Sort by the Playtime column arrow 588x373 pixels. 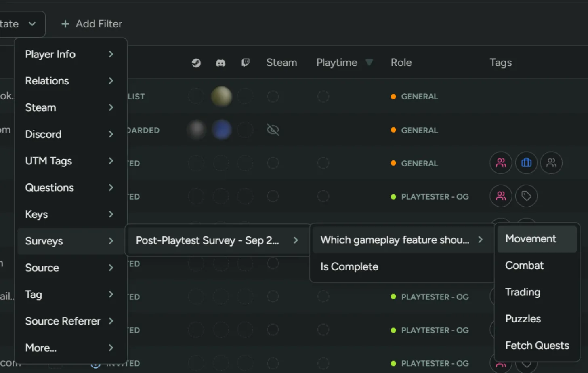[369, 62]
